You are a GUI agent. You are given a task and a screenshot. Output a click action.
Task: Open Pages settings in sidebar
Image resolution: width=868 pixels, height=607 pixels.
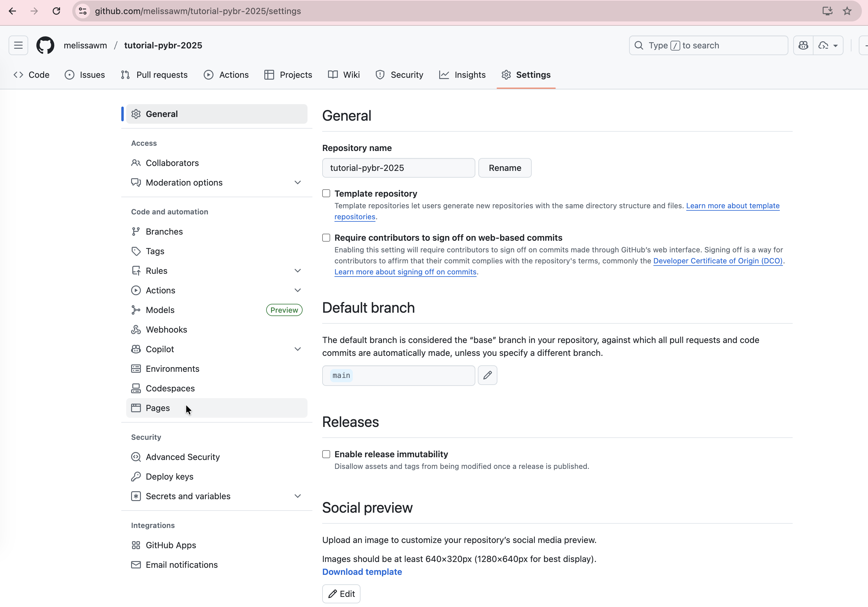[x=158, y=408]
